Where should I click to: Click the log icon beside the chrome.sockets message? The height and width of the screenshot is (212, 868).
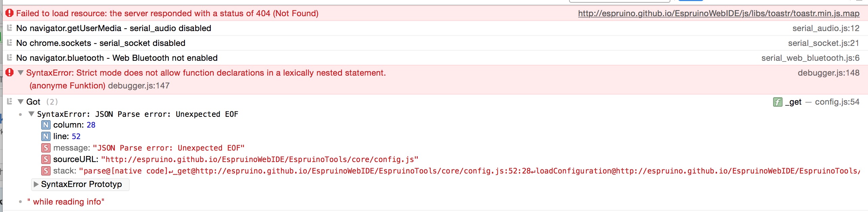pyautogui.click(x=9, y=43)
